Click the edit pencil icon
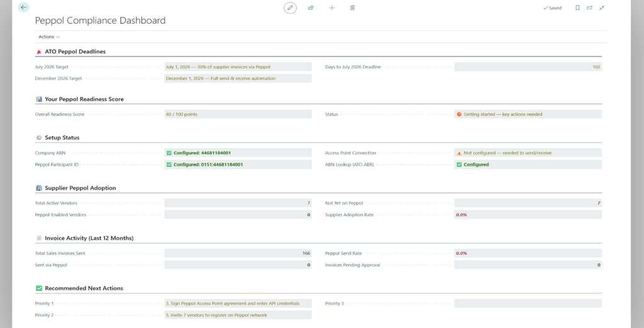 [x=290, y=8]
